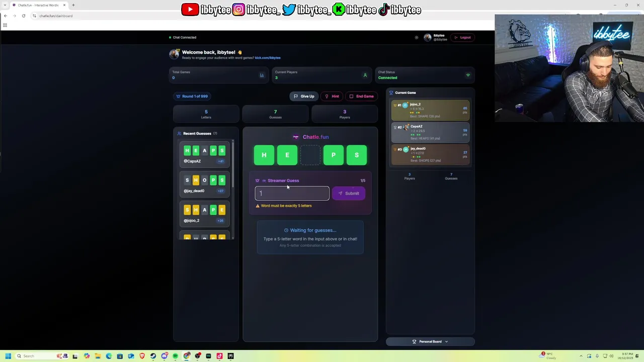Click the 7 Guesses stat card
Screen dimensions: 644x362
click(x=275, y=114)
